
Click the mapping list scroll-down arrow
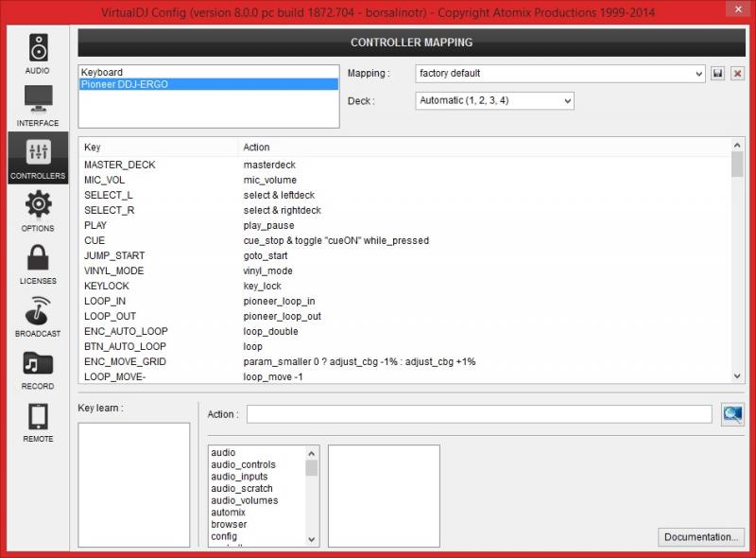pyautogui.click(x=737, y=376)
